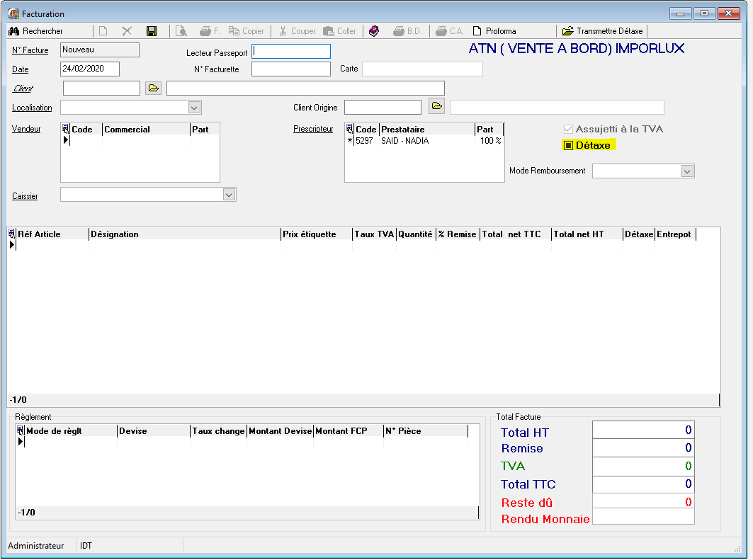Image resolution: width=753 pixels, height=560 pixels.
Task: Toggle the Détaxe checkbox
Action: coord(568,145)
